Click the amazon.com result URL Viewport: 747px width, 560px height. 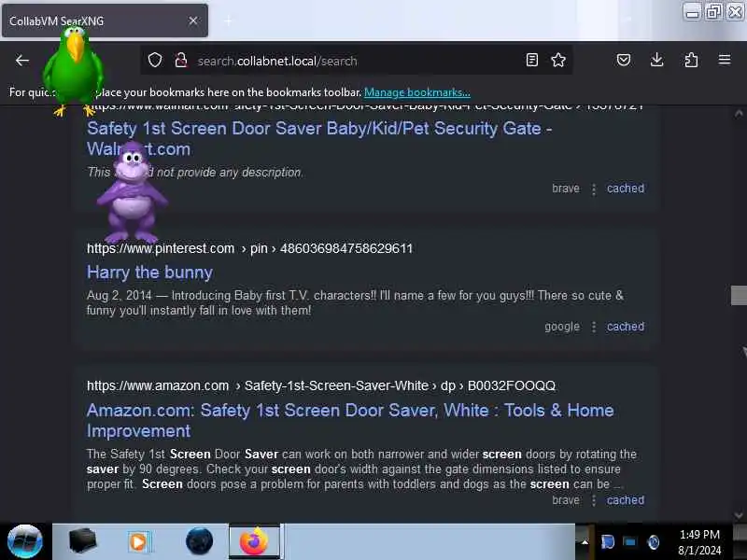321,385
